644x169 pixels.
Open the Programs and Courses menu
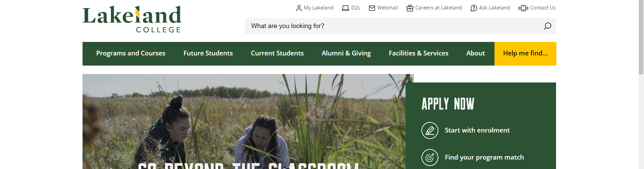131,53
